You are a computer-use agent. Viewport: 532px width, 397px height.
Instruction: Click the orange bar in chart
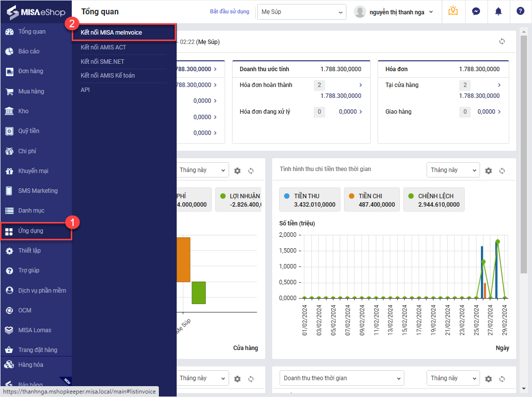click(x=183, y=260)
